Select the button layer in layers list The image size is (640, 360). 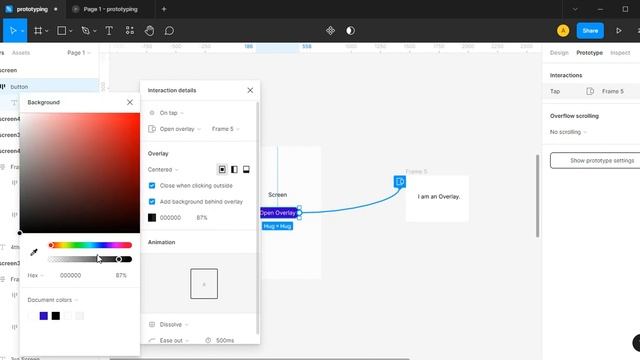tap(49, 87)
